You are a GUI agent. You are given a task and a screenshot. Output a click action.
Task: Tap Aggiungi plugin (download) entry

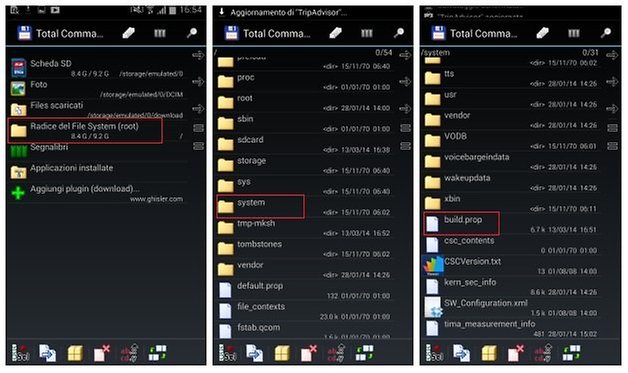(98, 193)
